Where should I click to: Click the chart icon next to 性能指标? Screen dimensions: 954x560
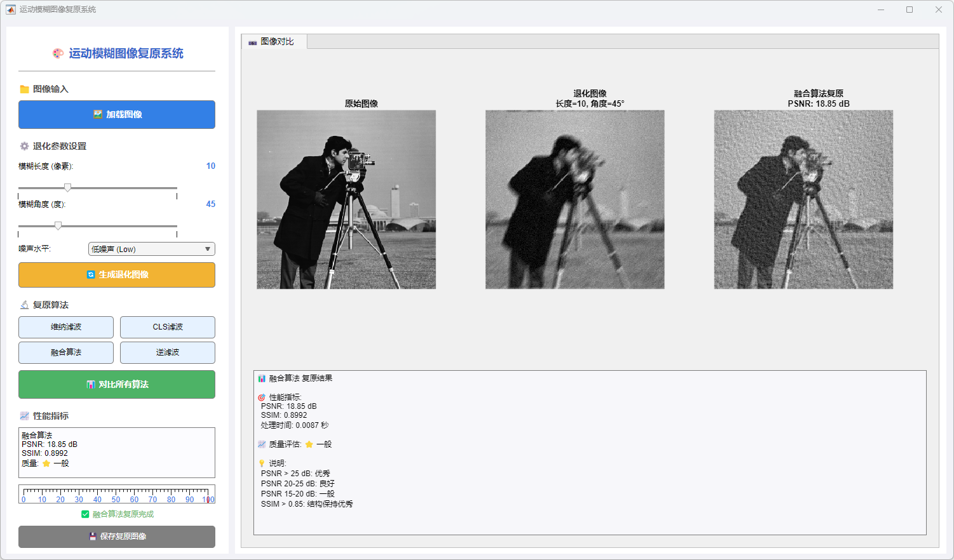click(24, 416)
